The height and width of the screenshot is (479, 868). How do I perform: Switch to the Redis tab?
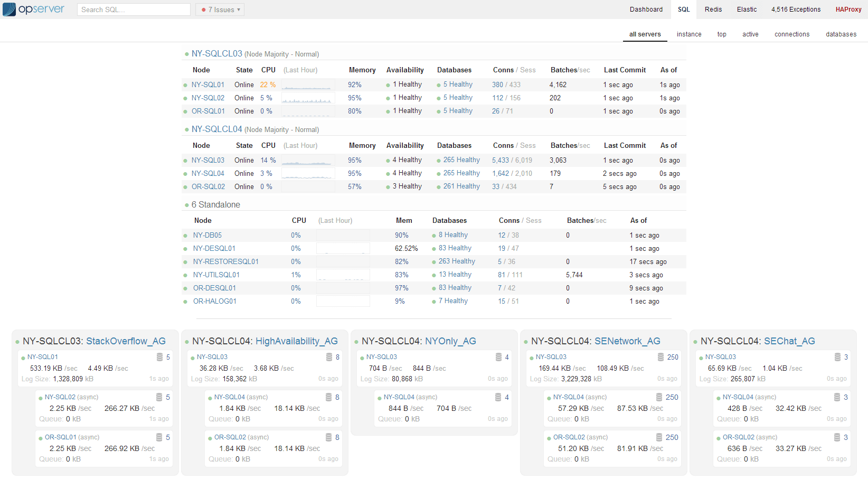[x=713, y=10]
